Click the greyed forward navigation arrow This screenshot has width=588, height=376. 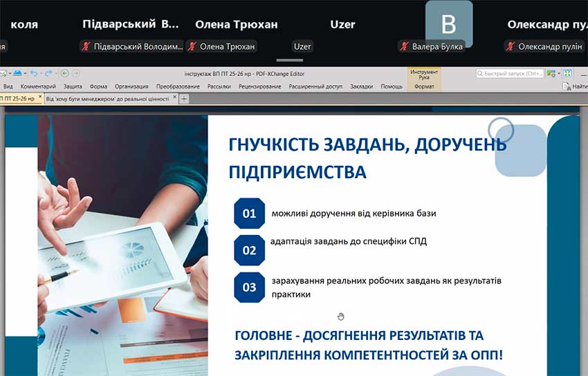(x=76, y=73)
